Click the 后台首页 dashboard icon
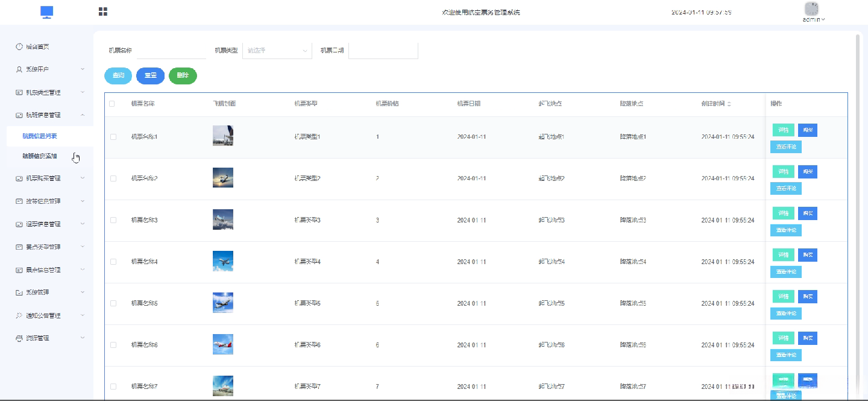This screenshot has width=868, height=401. 19,46
